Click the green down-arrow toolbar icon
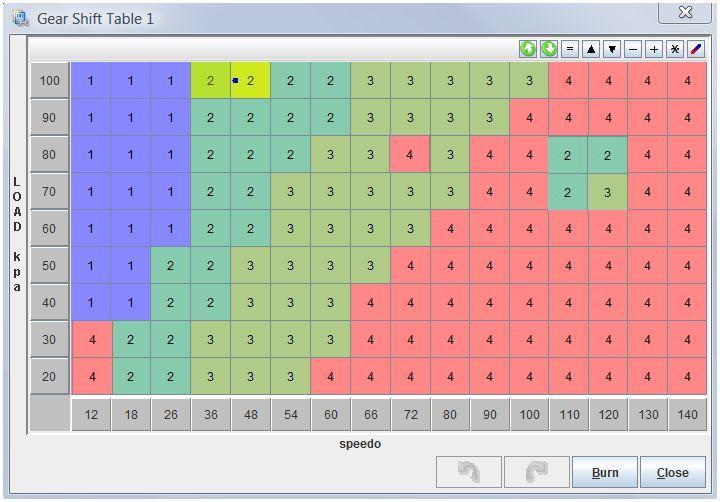 click(x=549, y=49)
